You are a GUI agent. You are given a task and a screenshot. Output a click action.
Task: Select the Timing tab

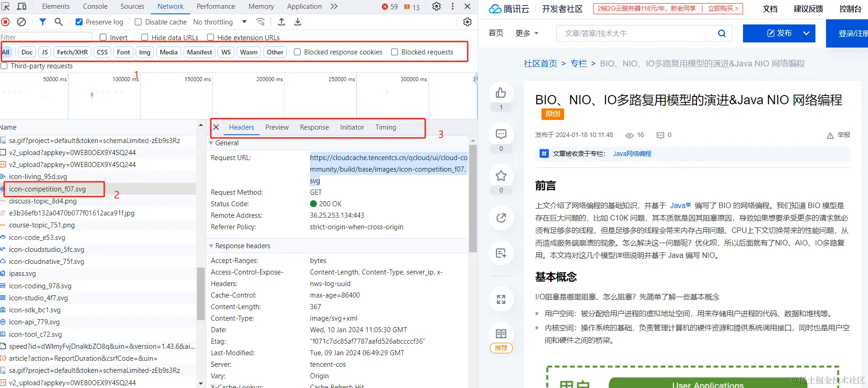pyautogui.click(x=386, y=127)
